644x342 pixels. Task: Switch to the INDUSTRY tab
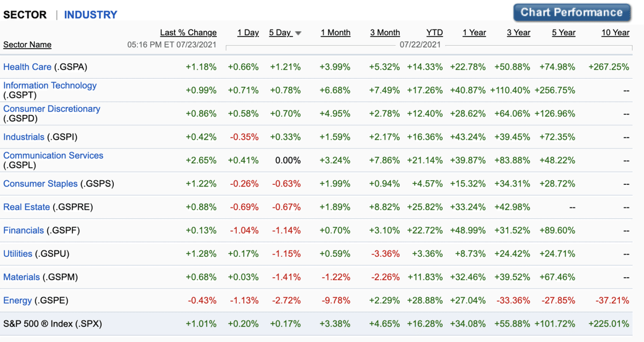click(x=90, y=14)
